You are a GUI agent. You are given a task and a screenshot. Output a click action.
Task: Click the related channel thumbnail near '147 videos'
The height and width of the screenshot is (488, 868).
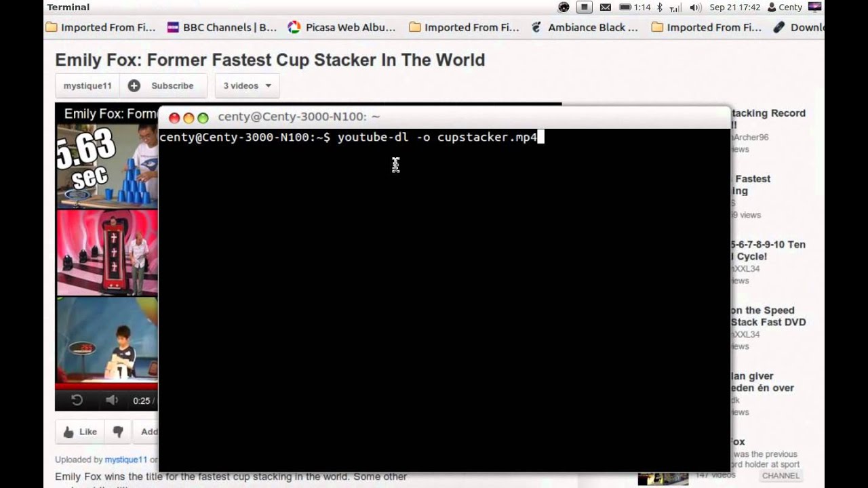point(663,478)
